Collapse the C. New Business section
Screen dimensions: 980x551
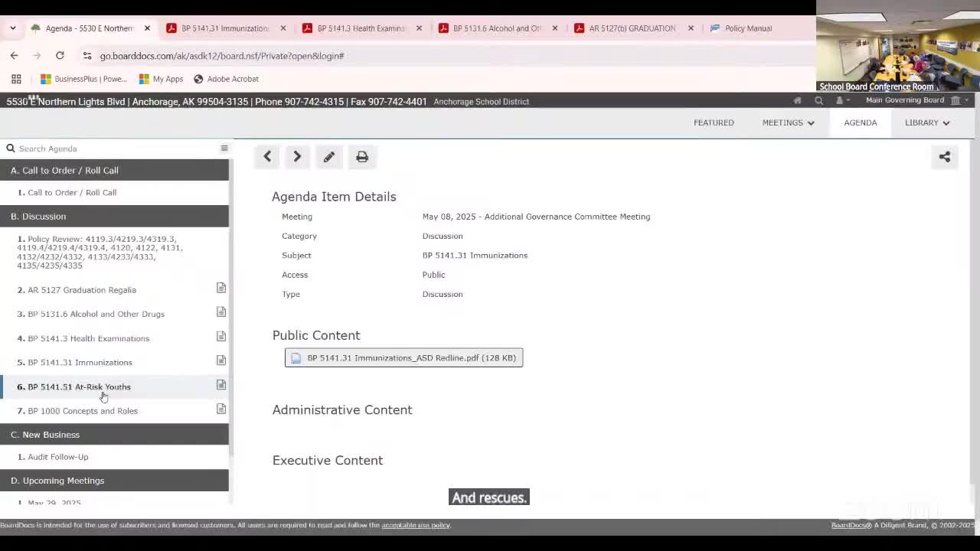[114, 435]
